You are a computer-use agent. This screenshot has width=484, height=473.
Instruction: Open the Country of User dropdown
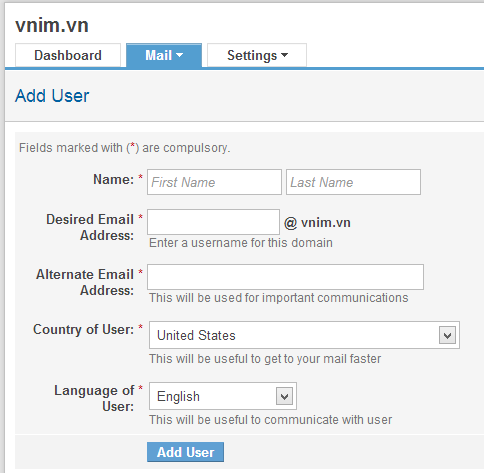tap(304, 335)
